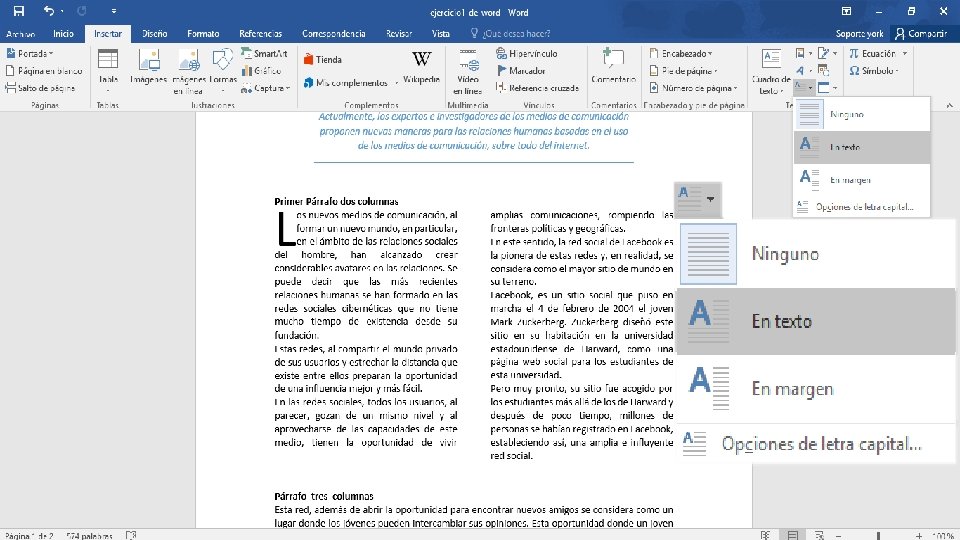
Task: Select En texto in the enlarged menu
Action: [x=816, y=321]
